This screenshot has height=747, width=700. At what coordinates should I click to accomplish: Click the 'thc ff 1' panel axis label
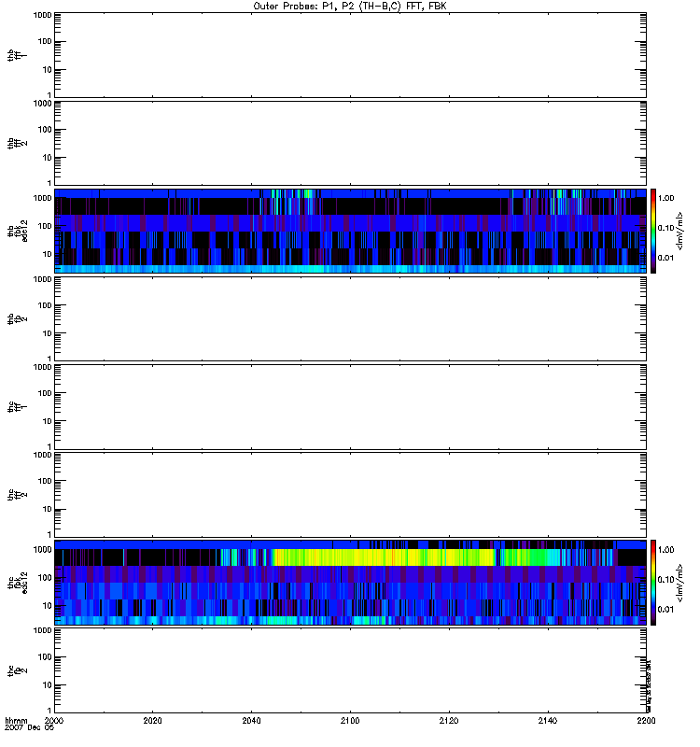[x=18, y=407]
